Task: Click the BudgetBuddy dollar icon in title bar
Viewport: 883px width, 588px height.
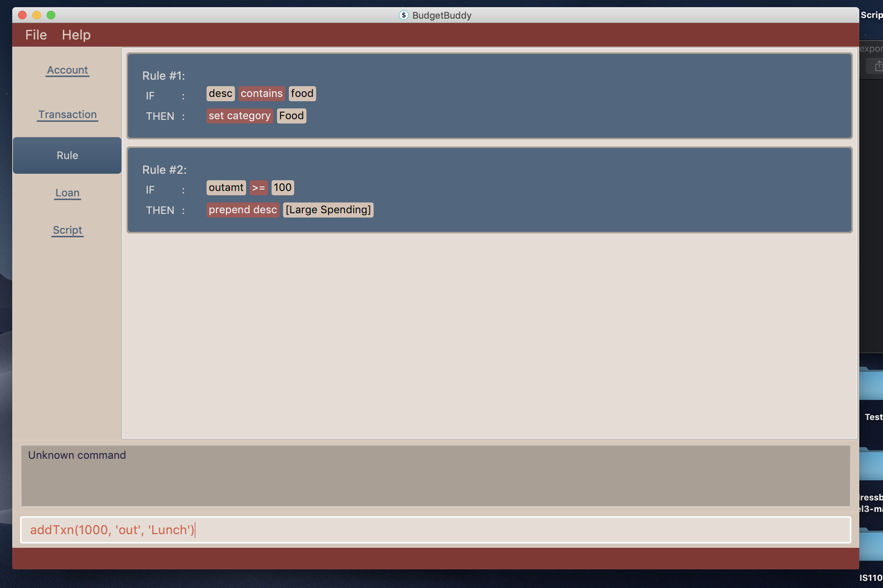Action: click(x=403, y=15)
